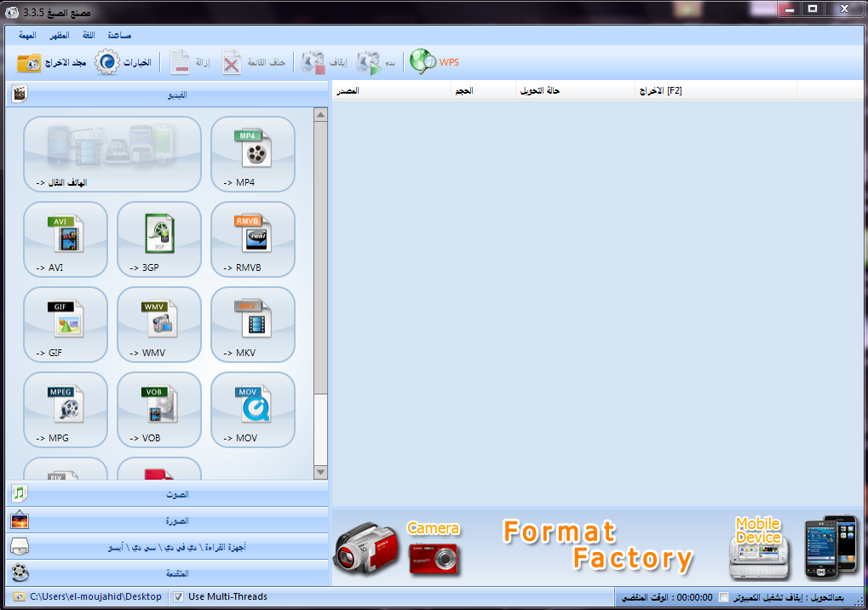Choose the -> VOB conversion tile
Viewport: 868px width, 610px height.
pos(159,410)
